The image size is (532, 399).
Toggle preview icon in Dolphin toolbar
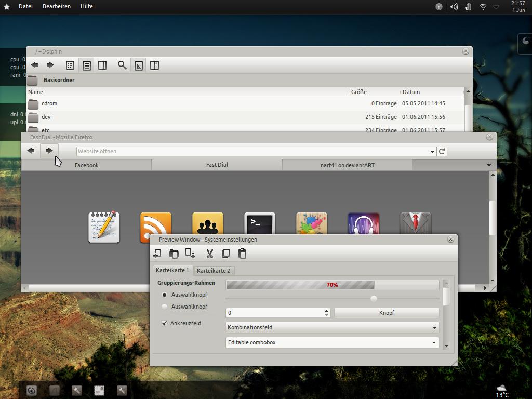(138, 65)
